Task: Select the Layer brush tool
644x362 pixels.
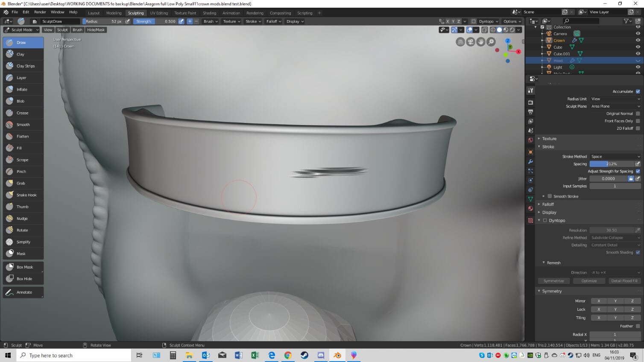Action: (23, 78)
